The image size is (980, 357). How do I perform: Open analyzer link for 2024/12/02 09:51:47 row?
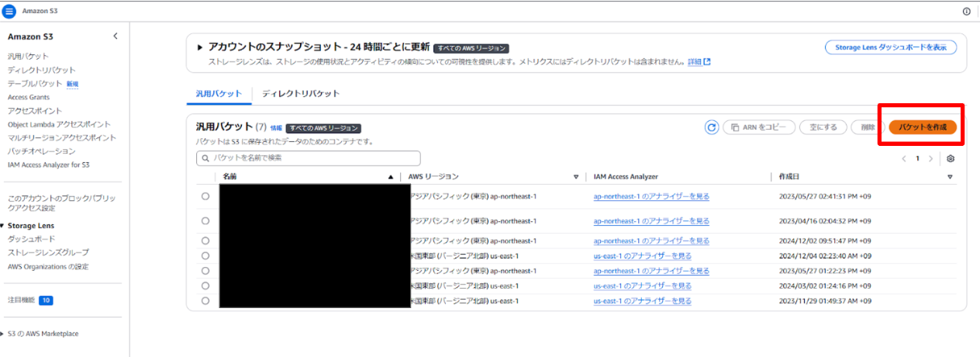point(651,241)
